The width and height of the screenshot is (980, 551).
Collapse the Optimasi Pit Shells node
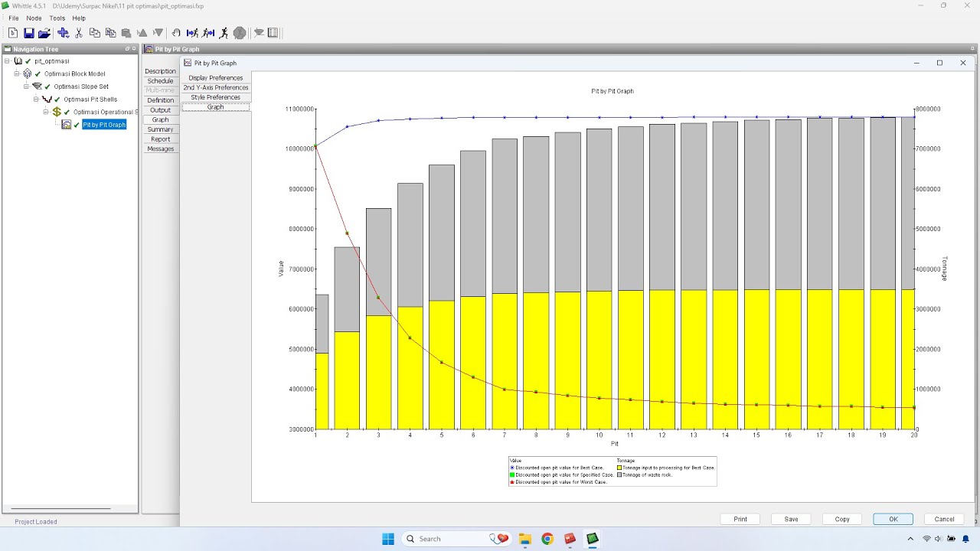coord(36,99)
